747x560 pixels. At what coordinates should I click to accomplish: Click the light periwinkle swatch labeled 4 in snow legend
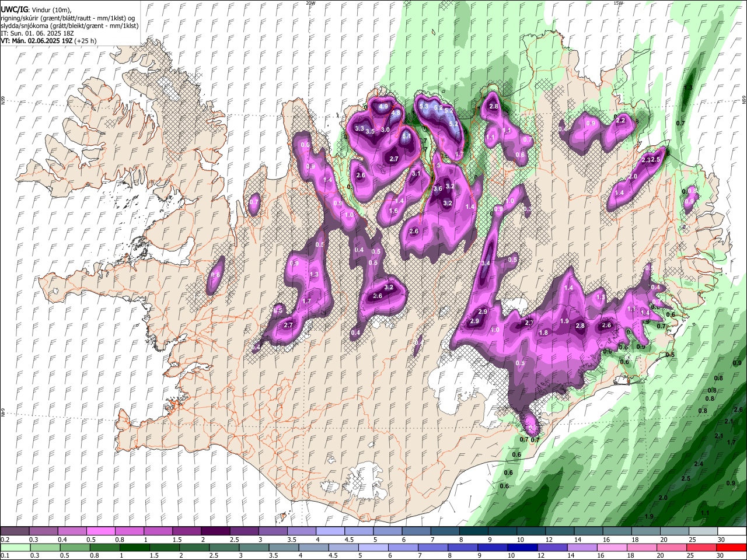tap(330, 531)
